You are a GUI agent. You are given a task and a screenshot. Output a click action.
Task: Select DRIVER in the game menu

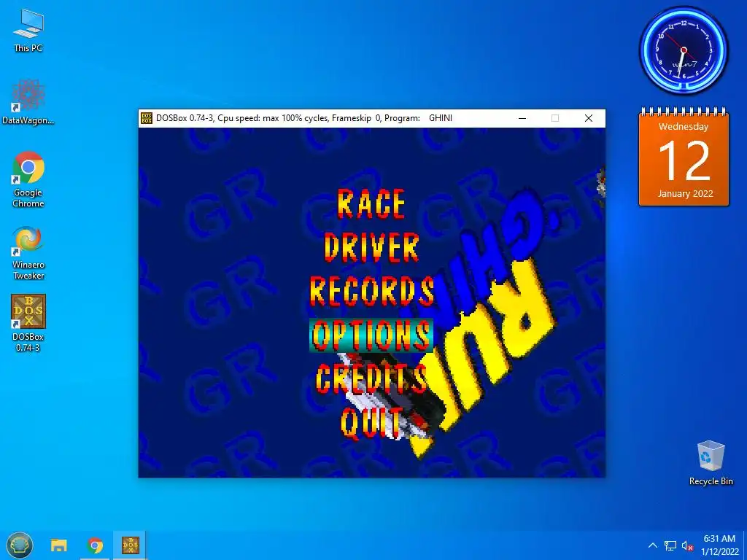[x=371, y=248]
